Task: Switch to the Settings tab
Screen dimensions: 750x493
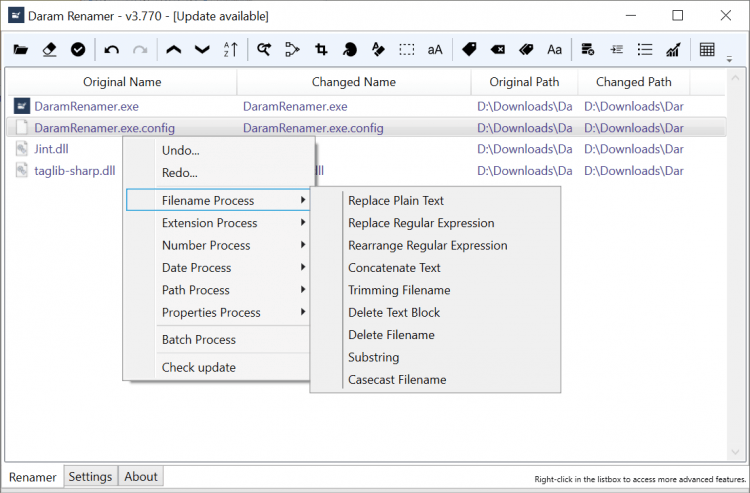Action: click(x=90, y=476)
